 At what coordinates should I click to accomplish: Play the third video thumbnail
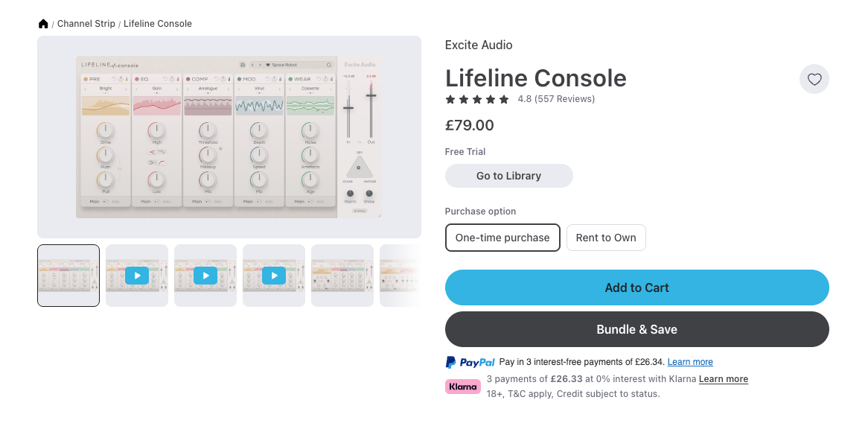[x=274, y=276]
